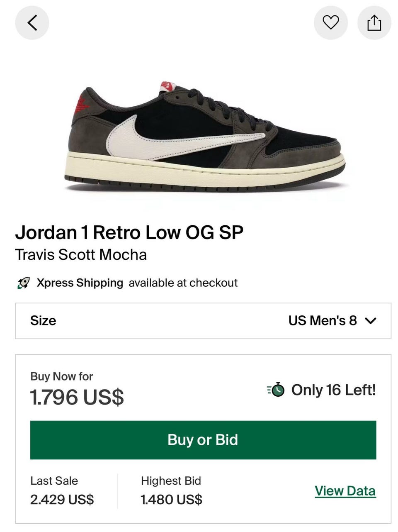Select the Travis Scott Mocha subtitle

point(81,254)
